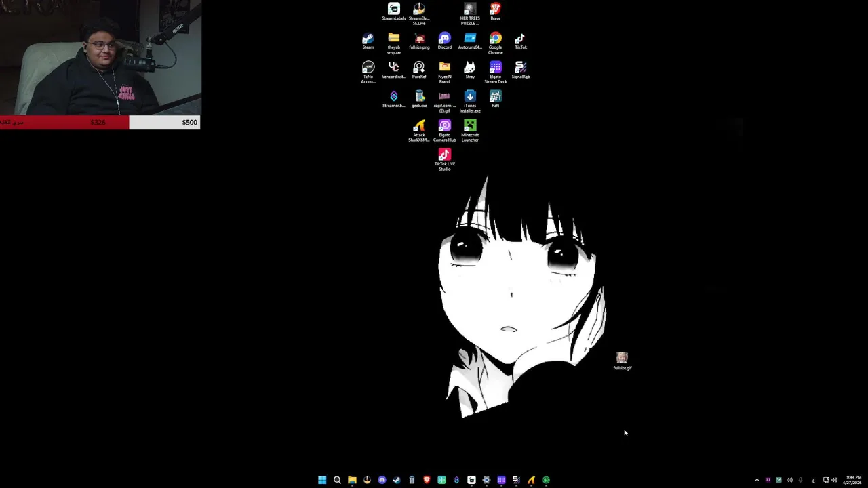Expand the hidden system tray icons

coord(757,480)
